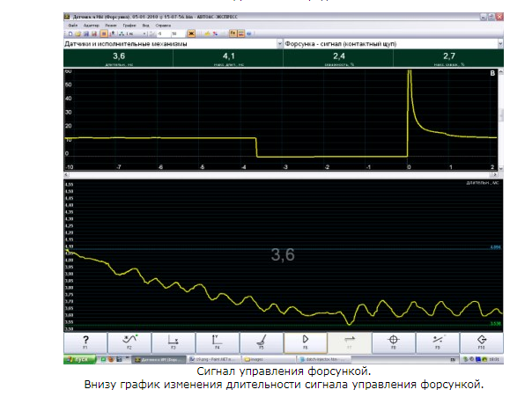The height and width of the screenshot is (397, 532).
Task: Expand 'Датчики и исполнительные механизмы' dropdown
Action: [280, 44]
